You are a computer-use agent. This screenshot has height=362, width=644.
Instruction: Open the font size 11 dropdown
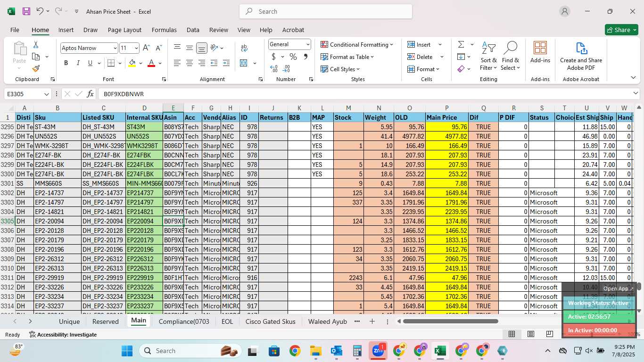136,48
